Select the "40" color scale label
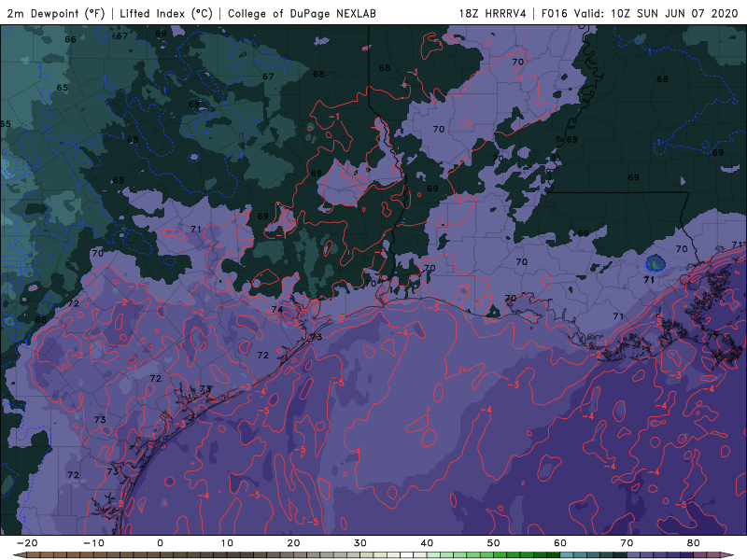Image resolution: width=747 pixels, height=560 pixels. click(x=427, y=543)
